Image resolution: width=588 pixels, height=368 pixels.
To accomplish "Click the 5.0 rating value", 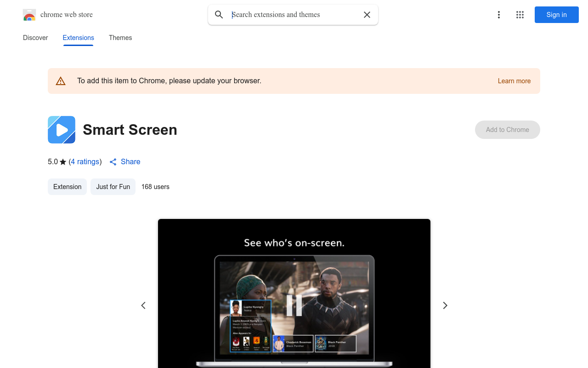I will pos(53,161).
